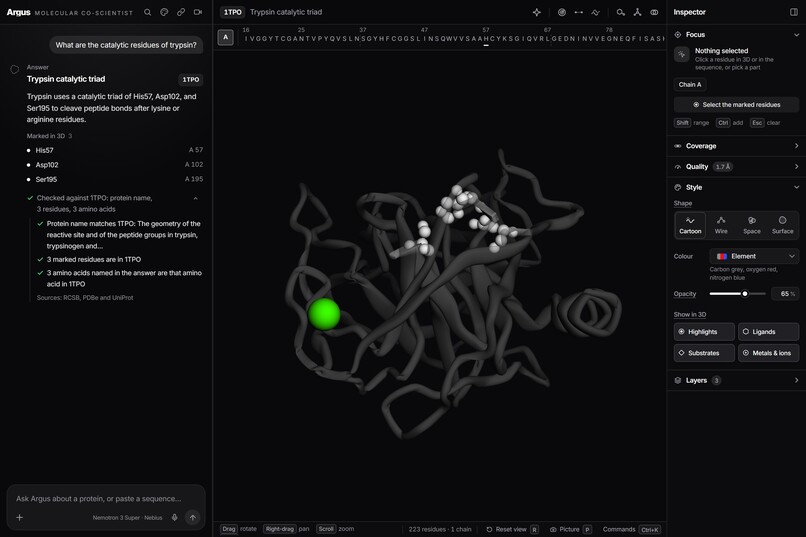Select the Cartoon shape option

pos(690,225)
